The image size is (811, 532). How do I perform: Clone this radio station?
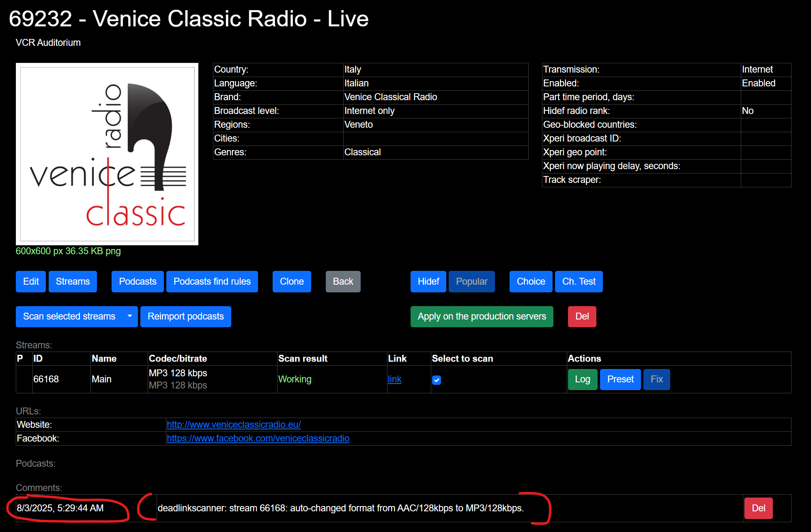[x=291, y=281]
